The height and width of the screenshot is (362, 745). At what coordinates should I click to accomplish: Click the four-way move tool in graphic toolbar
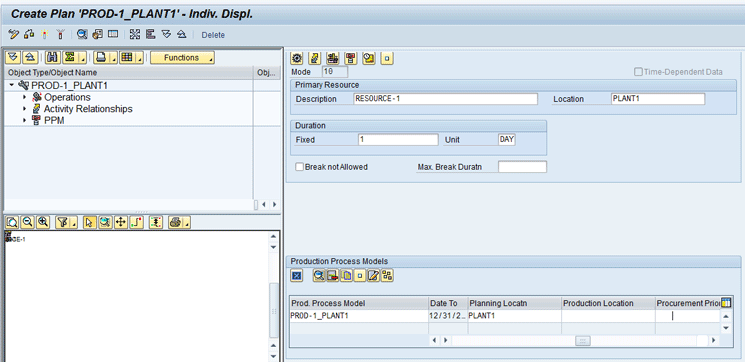tap(121, 222)
